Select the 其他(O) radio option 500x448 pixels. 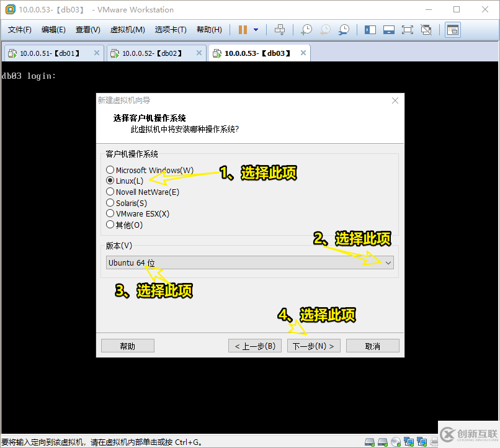coord(110,225)
